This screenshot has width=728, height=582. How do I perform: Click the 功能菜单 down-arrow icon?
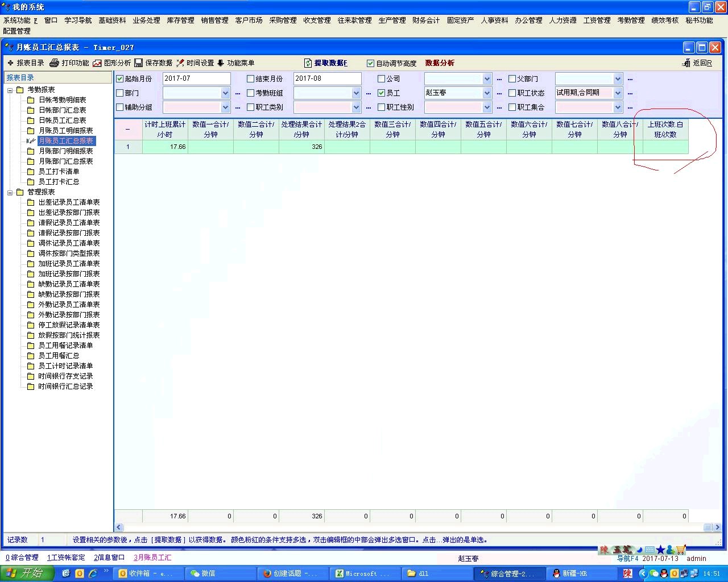click(221, 63)
